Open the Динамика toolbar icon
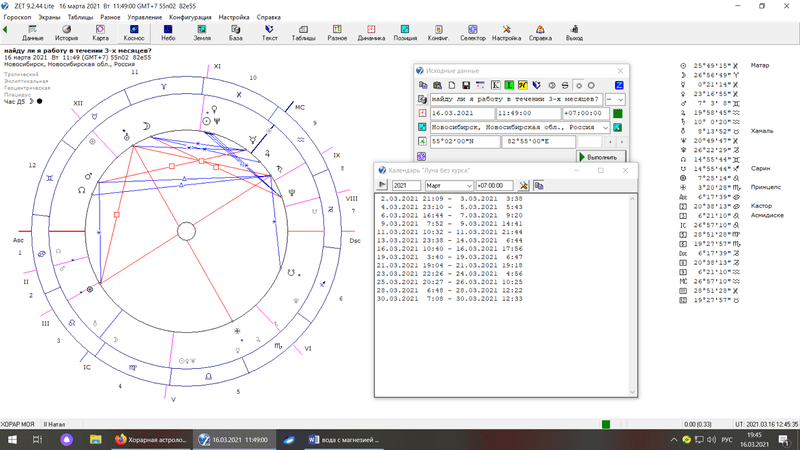The height and width of the screenshot is (450, 800). [x=371, y=34]
